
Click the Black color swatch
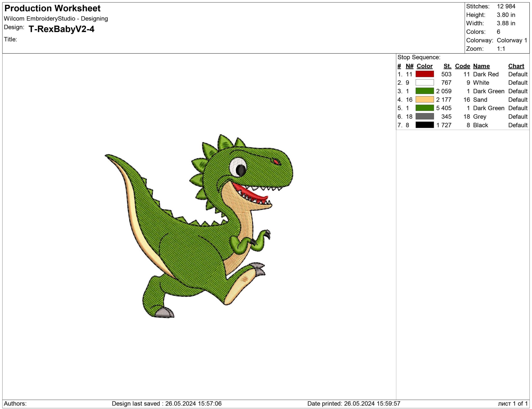pyautogui.click(x=424, y=125)
